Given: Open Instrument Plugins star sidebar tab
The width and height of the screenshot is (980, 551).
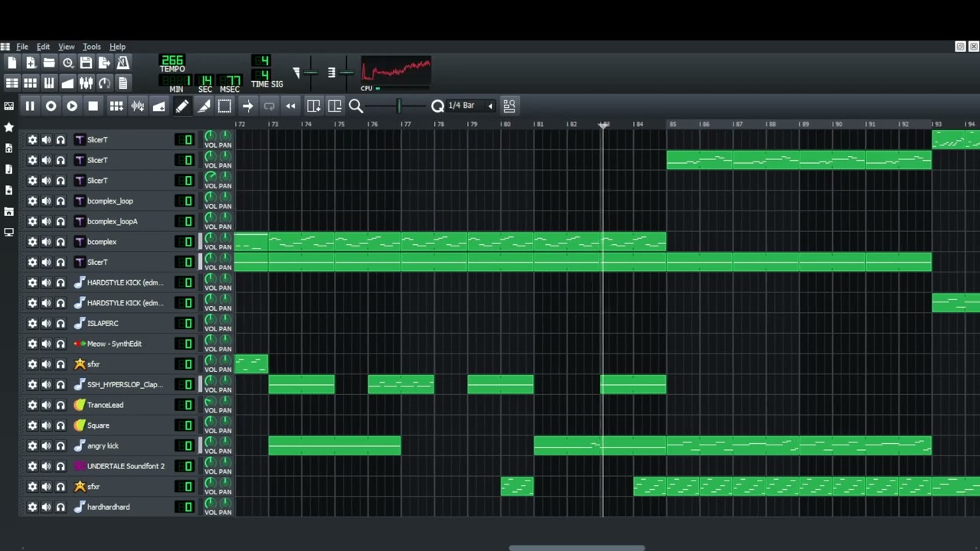Looking at the screenshot, I should 8,127.
